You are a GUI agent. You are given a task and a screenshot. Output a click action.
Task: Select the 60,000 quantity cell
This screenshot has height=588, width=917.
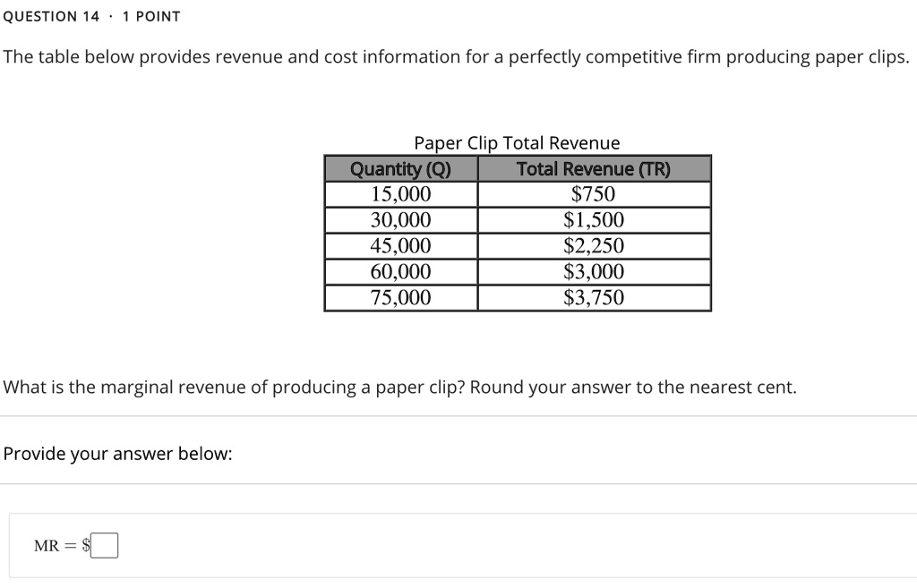click(400, 271)
